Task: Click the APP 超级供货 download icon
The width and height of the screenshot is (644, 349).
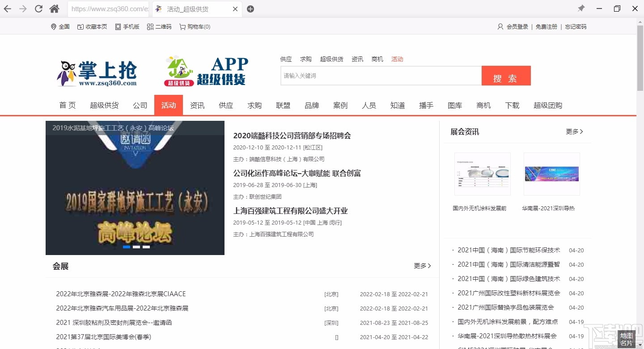Action: (x=204, y=71)
